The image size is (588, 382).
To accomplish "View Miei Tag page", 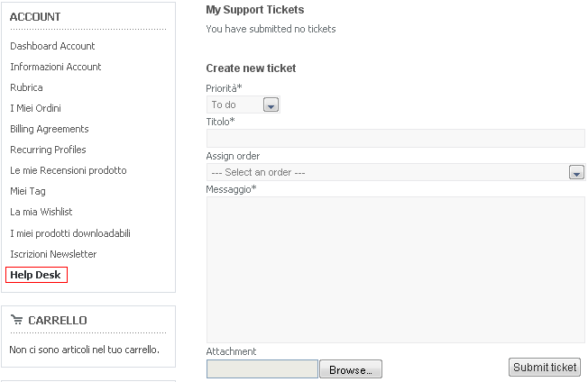I will (28, 191).
